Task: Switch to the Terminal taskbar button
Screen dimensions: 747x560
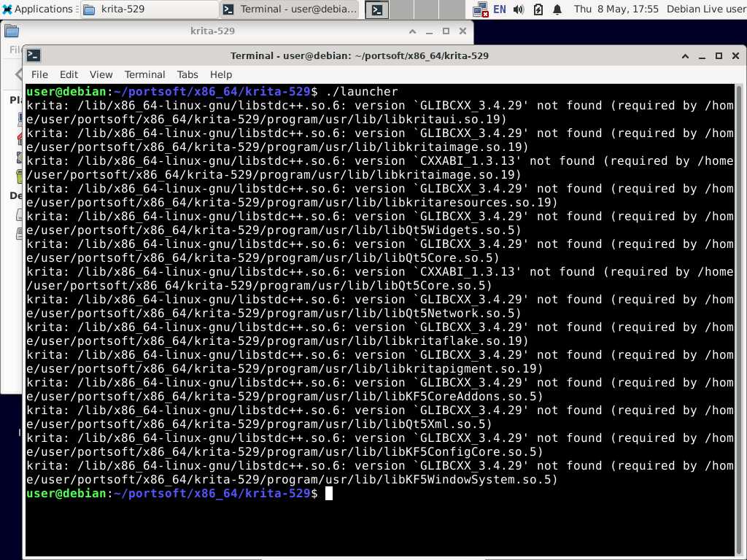Action: (x=290, y=9)
